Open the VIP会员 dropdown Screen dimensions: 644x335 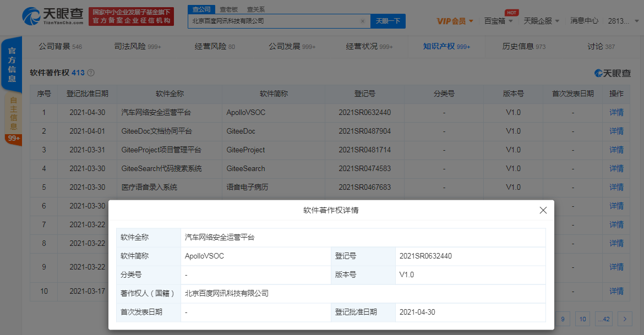coord(455,21)
